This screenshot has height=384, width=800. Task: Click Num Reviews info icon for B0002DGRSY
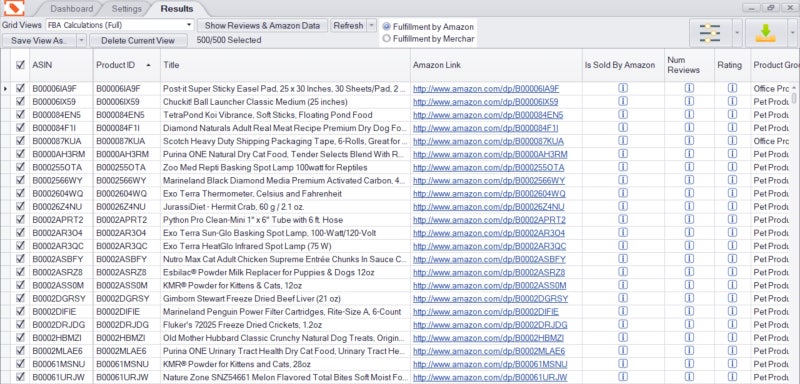click(689, 298)
